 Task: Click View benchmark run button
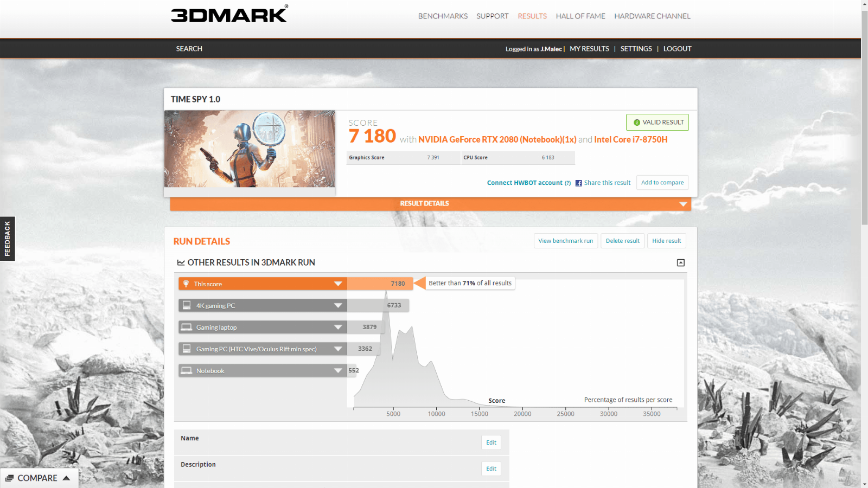coord(566,241)
